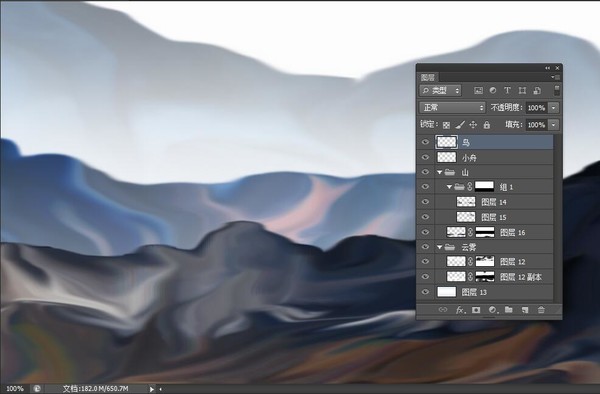Hide 图层 15

click(425, 217)
